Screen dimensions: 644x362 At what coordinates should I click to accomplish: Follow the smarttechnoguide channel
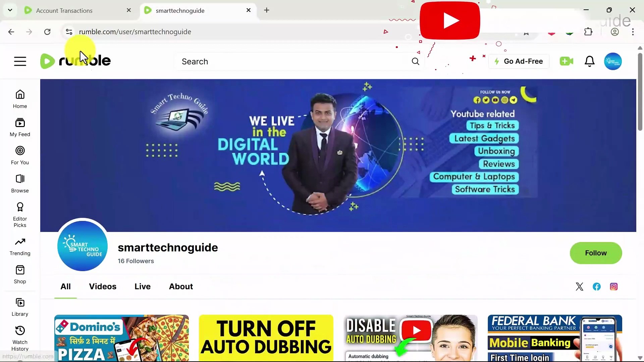[596, 253]
